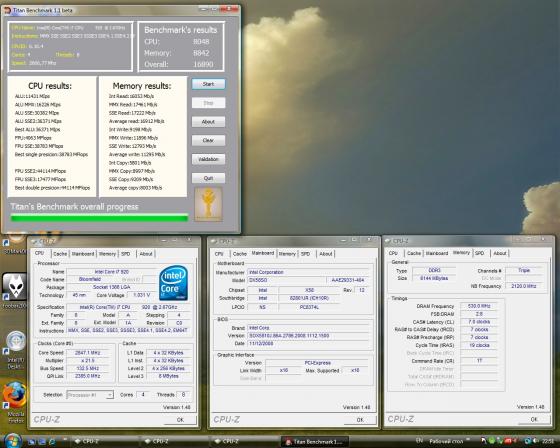Click Average copy:8003 Mb/s memory result

(x=135, y=188)
